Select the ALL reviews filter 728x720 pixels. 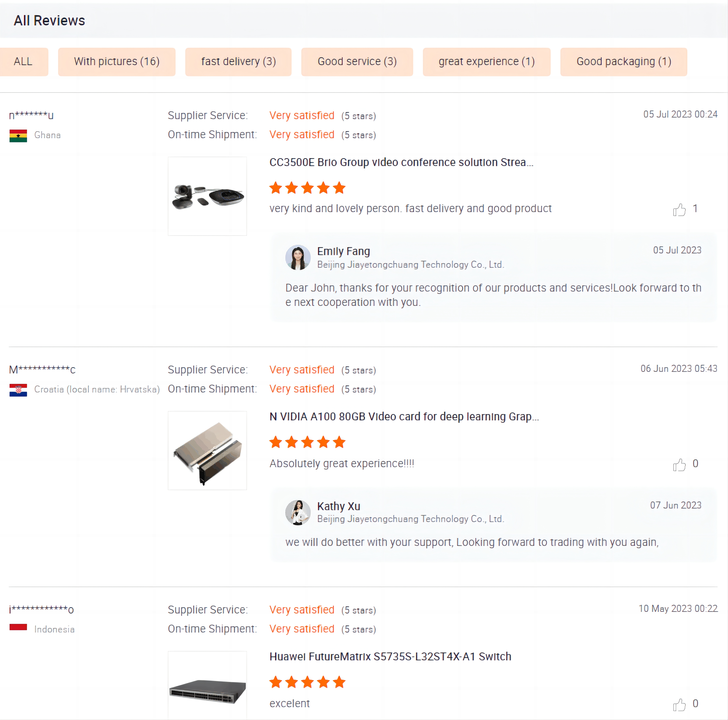23,62
